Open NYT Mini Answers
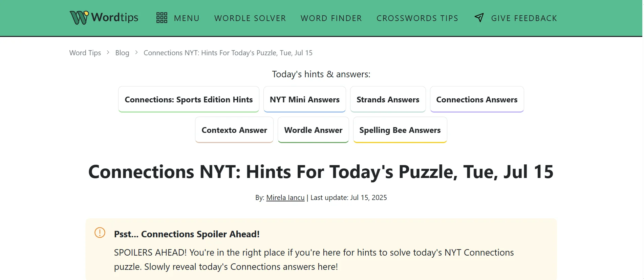The image size is (644, 280). 304,99
